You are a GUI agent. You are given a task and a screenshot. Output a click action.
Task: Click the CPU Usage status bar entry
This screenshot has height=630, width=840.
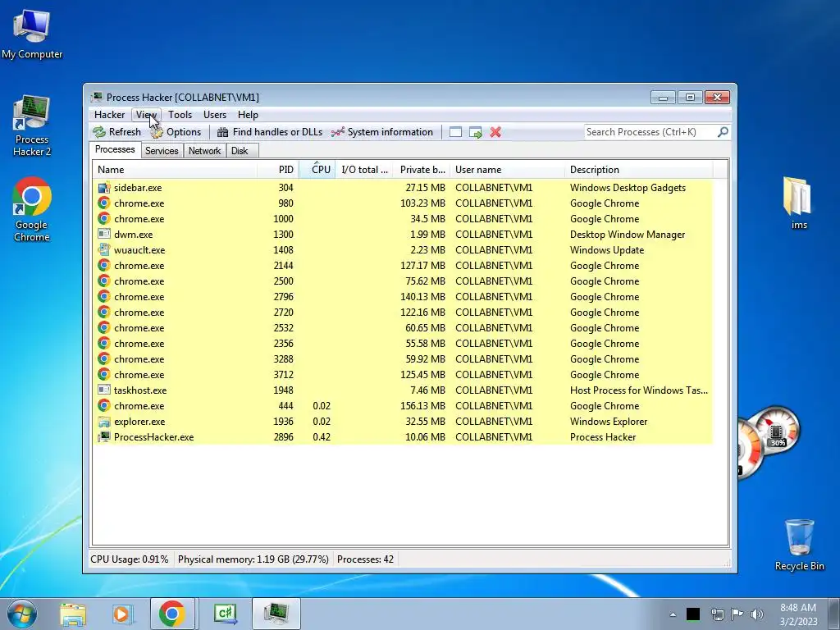pyautogui.click(x=129, y=559)
